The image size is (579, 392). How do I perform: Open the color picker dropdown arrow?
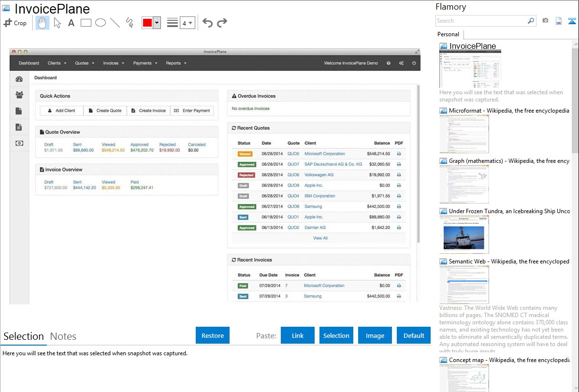point(157,23)
